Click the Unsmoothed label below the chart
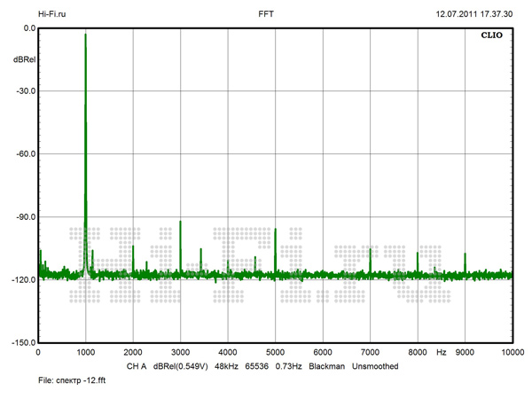This screenshot has width=532, height=399. pyautogui.click(x=375, y=366)
